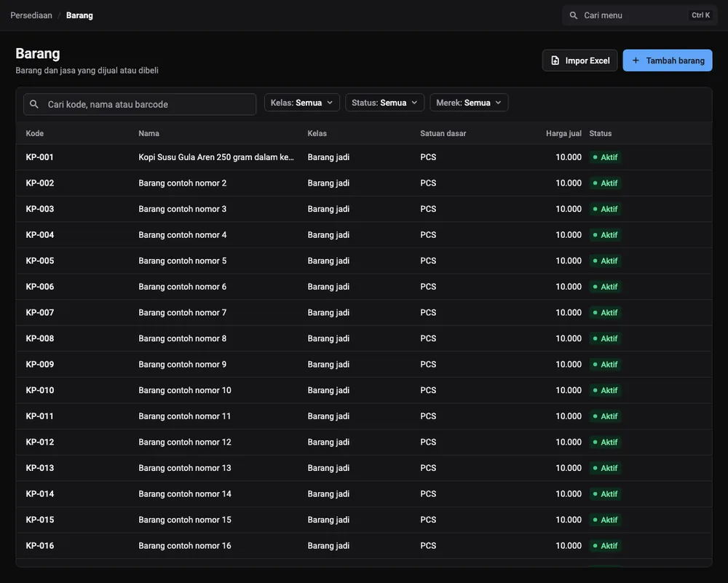This screenshot has width=728, height=583.
Task: Click the search icon in barcode search field
Action: click(34, 104)
